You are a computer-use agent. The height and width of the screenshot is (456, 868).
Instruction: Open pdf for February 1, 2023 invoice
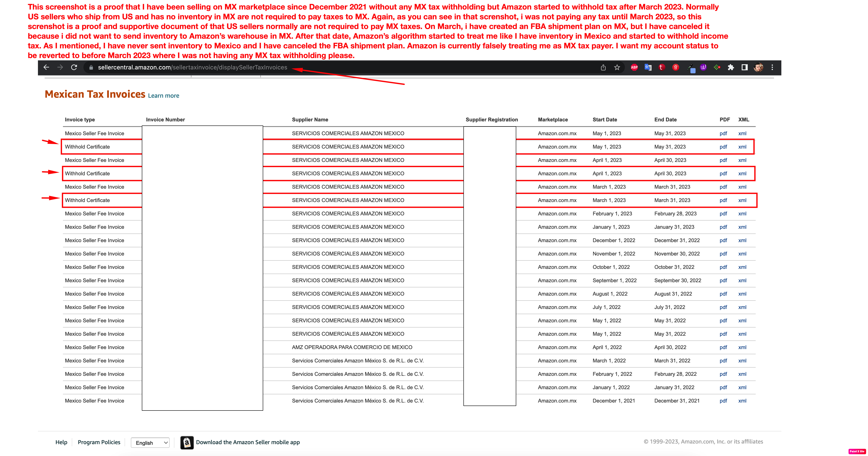723,214
